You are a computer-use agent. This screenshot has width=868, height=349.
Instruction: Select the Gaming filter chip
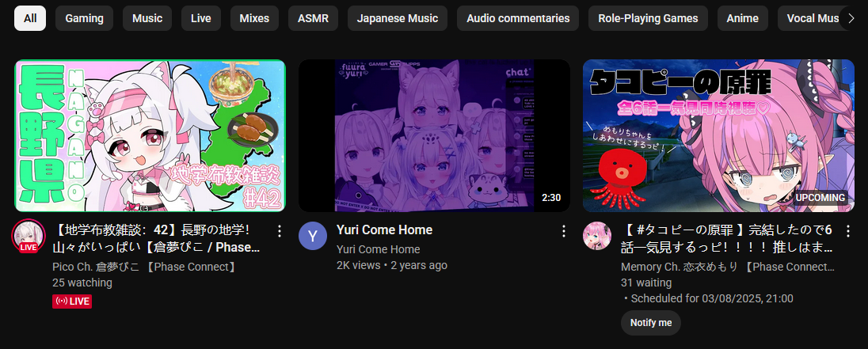click(84, 18)
